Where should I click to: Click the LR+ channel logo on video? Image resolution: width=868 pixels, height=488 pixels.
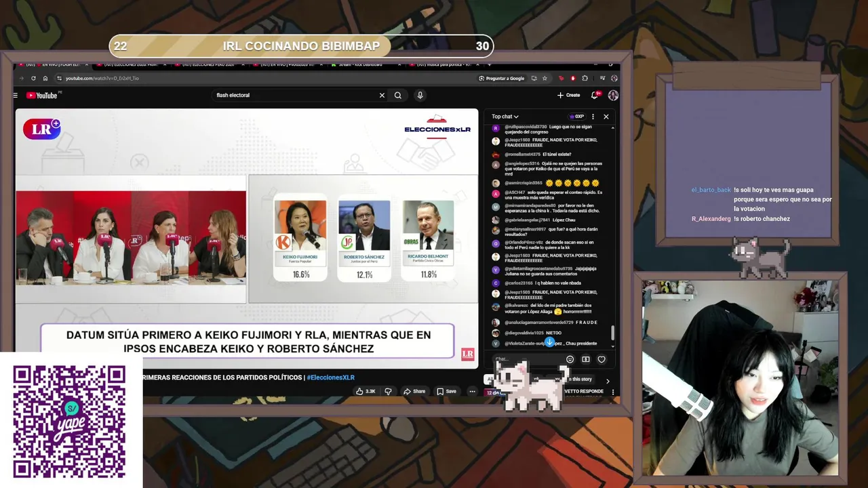42,129
